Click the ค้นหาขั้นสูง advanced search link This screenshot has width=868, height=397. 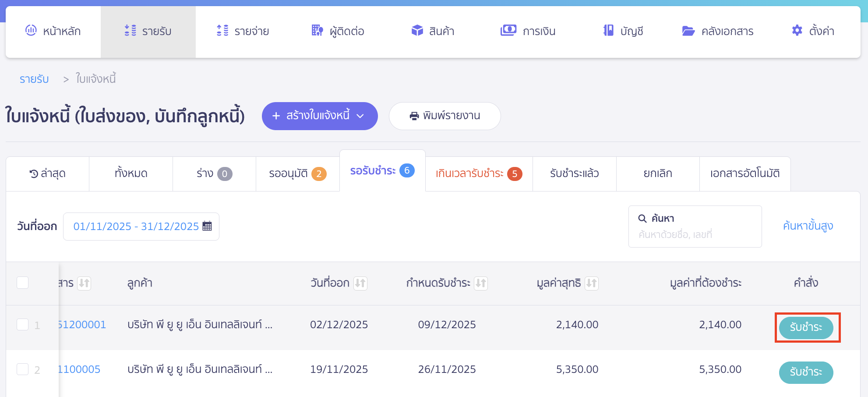click(x=808, y=226)
